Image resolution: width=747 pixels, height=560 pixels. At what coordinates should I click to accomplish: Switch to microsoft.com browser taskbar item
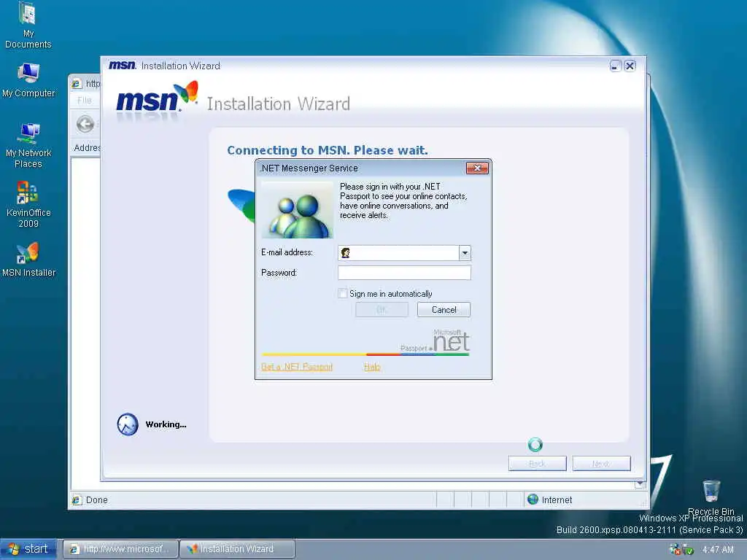pyautogui.click(x=120, y=549)
